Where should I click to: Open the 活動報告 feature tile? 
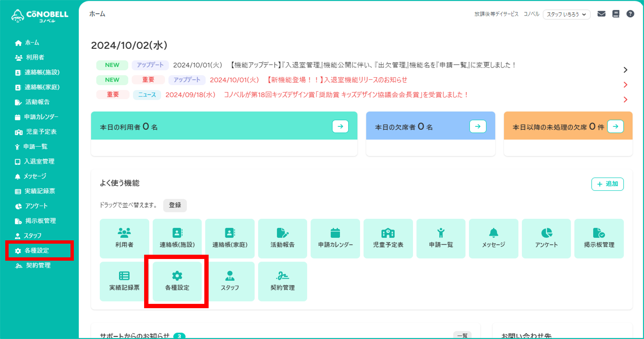[x=282, y=238]
